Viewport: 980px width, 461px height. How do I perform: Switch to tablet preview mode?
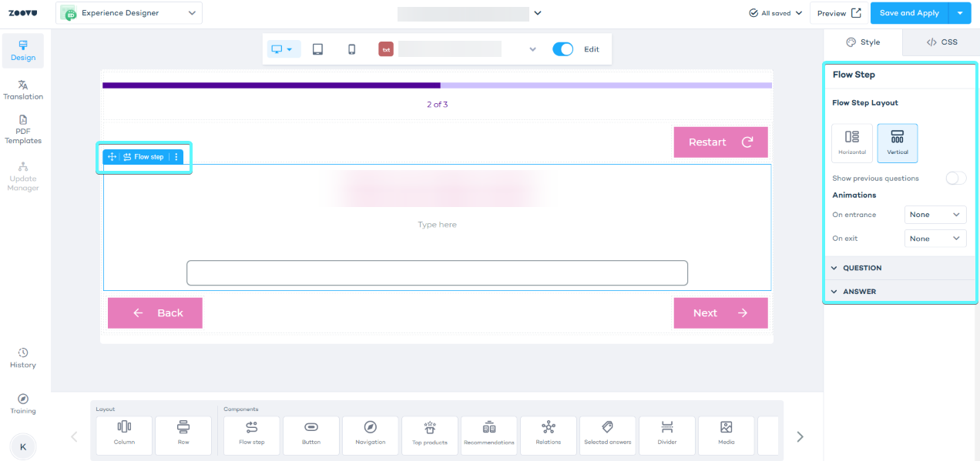coord(317,48)
